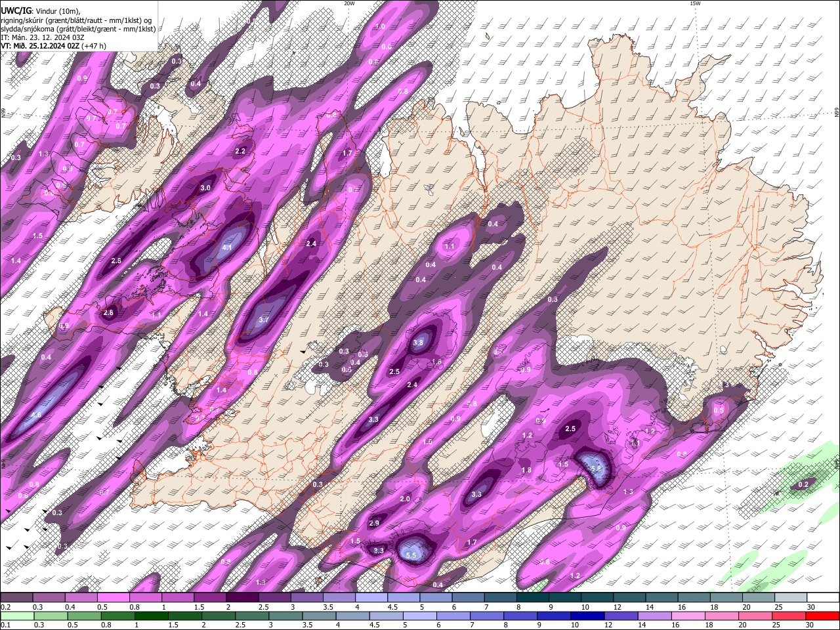Screen dimensions: 840x630
Task: Click the 20W longitude label
Action: click(x=349, y=3)
